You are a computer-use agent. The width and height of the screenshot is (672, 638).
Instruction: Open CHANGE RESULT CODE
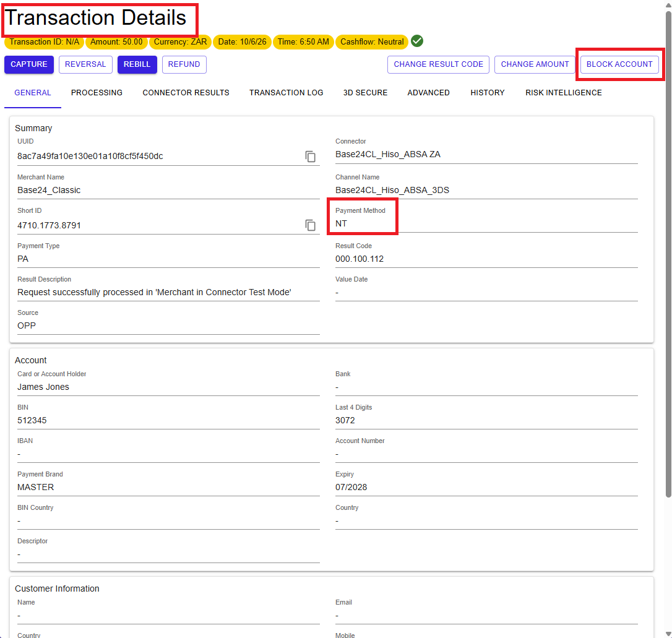click(438, 64)
